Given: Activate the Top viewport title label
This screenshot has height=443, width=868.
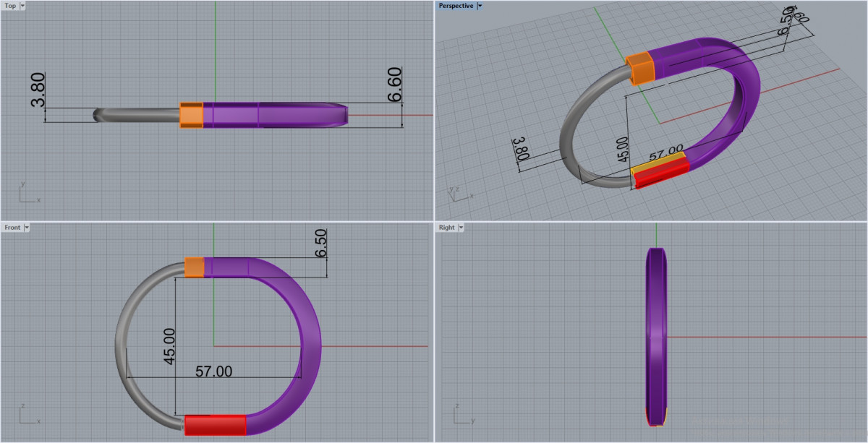Looking at the screenshot, I should (10, 6).
